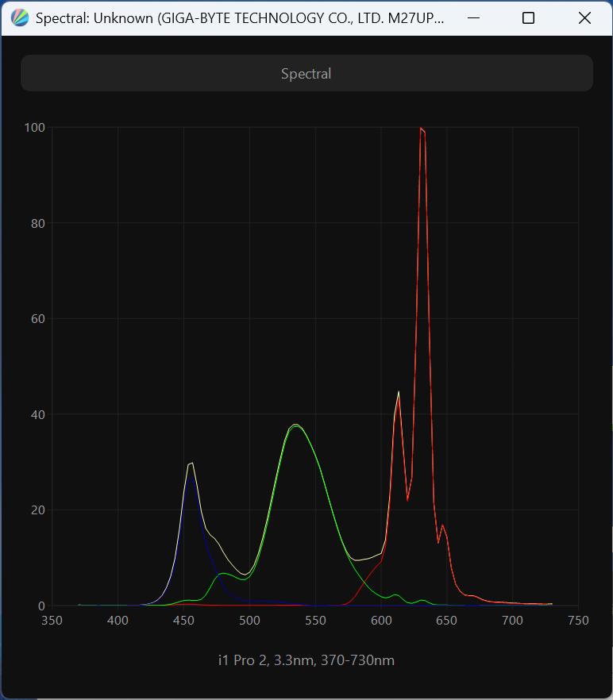Click the Spectral app icon in title bar
Image resolution: width=613 pixels, height=700 pixels.
pyautogui.click(x=20, y=17)
